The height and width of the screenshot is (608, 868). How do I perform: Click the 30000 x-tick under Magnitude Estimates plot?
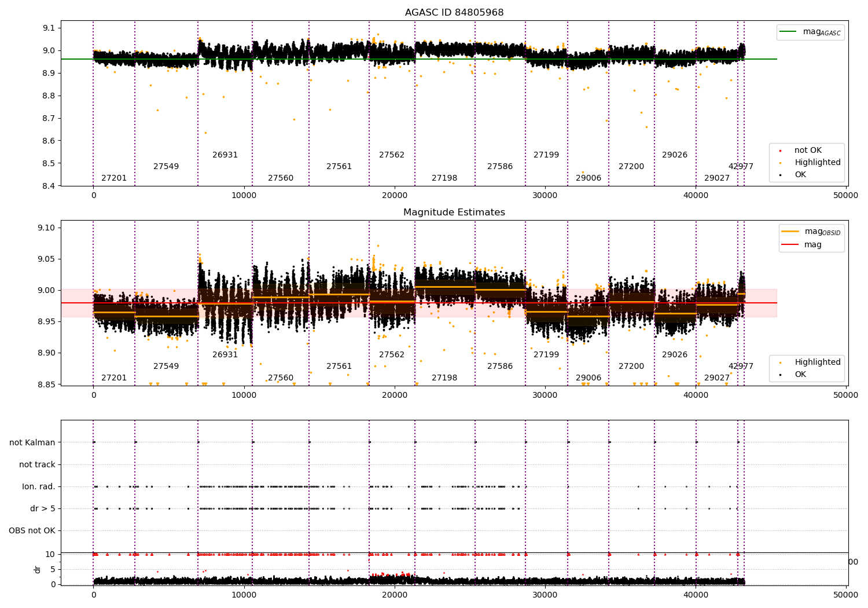[x=545, y=395]
